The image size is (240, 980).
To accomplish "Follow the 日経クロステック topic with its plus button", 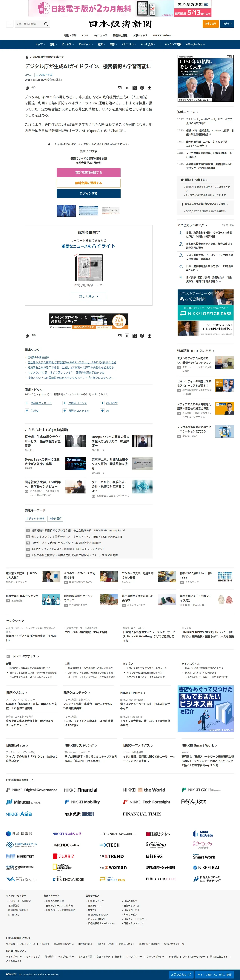I will tap(65, 411).
